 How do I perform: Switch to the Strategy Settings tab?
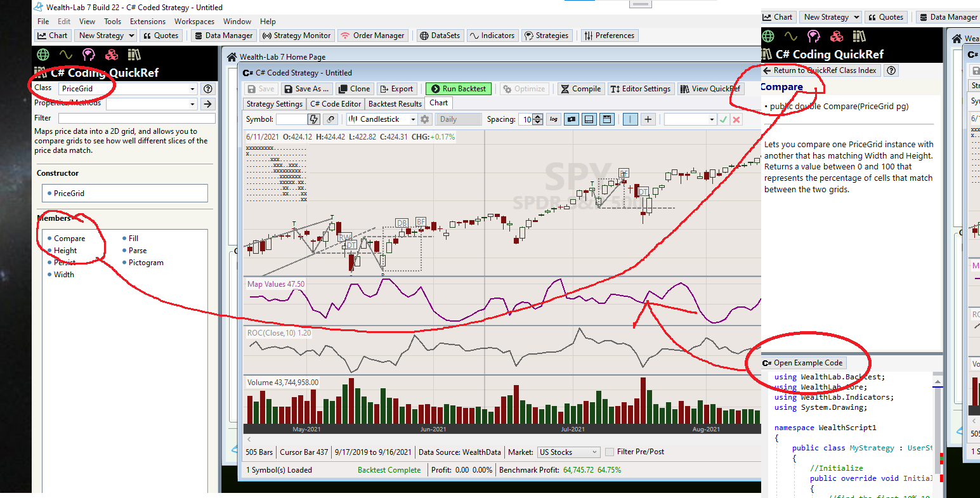coord(275,104)
